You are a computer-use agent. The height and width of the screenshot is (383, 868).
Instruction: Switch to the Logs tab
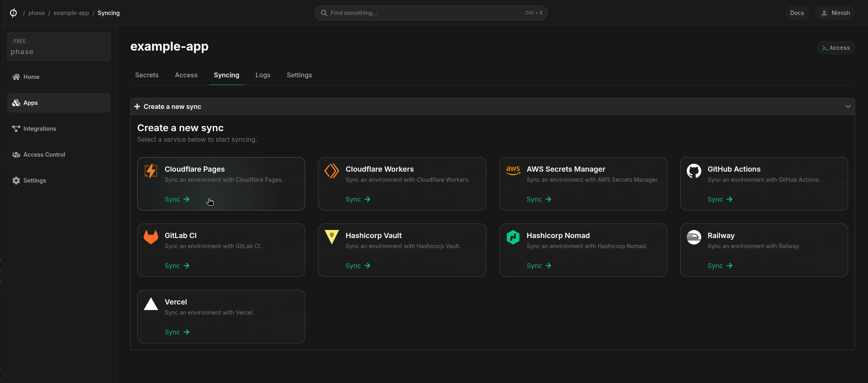[x=263, y=75]
